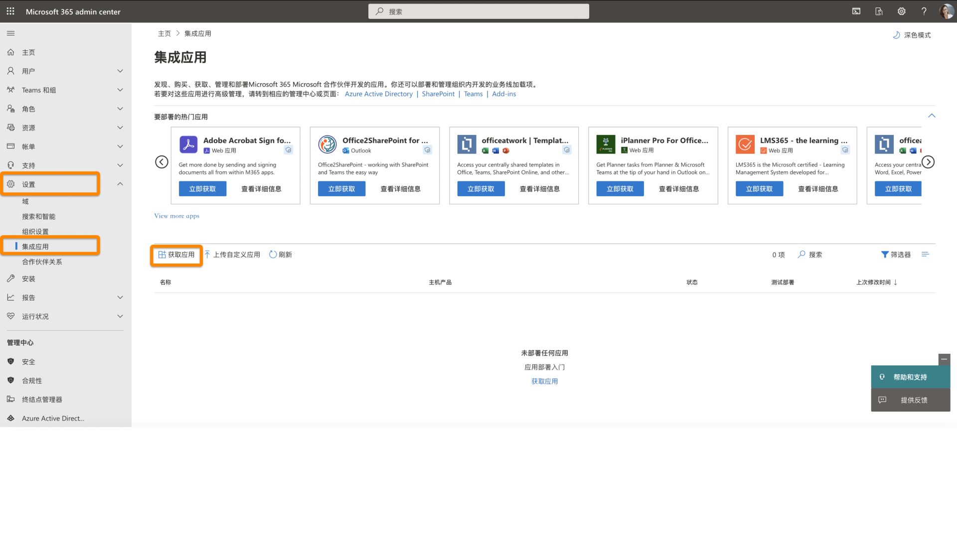Open the help question mark icon

[x=924, y=11]
